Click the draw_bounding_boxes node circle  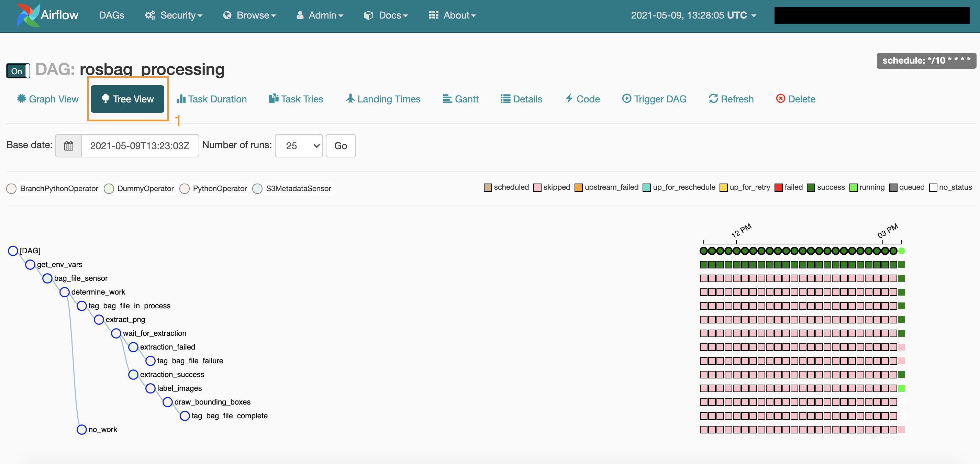coord(167,402)
